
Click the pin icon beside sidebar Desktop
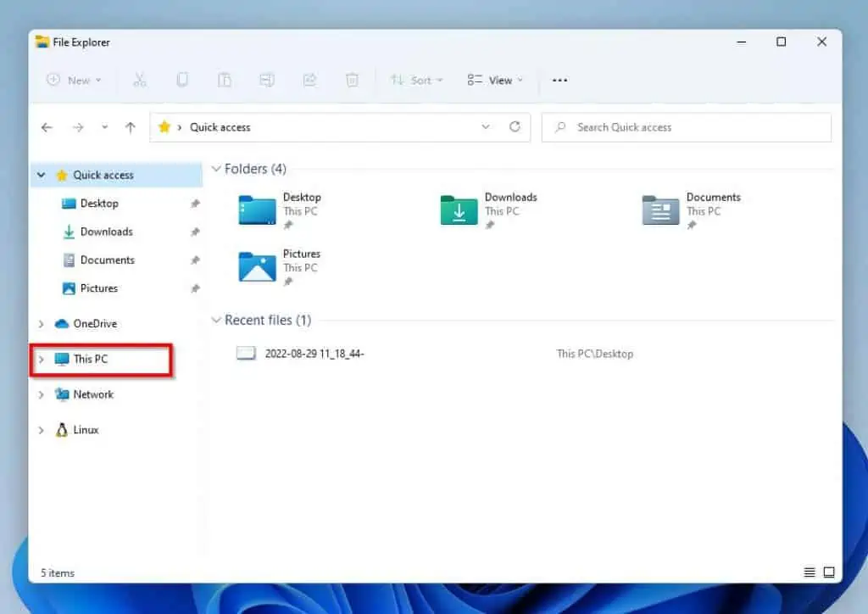[x=195, y=204]
